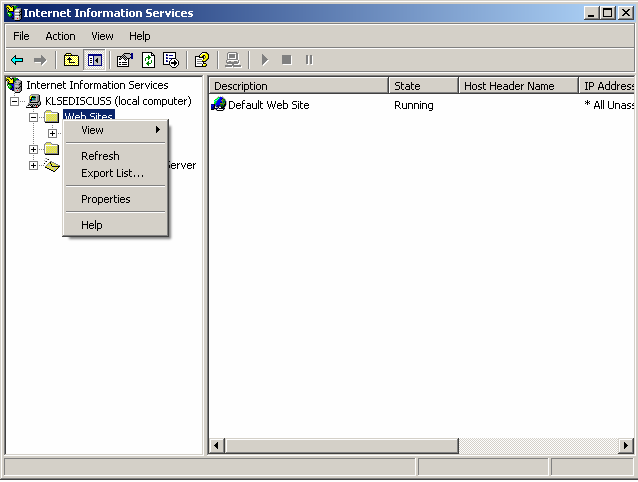This screenshot has width=638, height=482.
Task: Toggle the Show/Hide Console Tree button
Action: pos(94,60)
